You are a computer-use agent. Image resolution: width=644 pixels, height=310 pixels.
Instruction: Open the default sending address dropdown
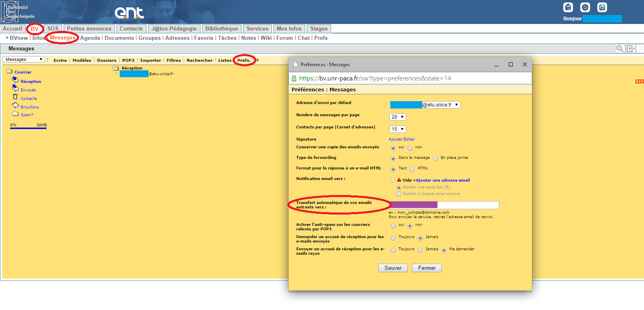[x=425, y=105]
